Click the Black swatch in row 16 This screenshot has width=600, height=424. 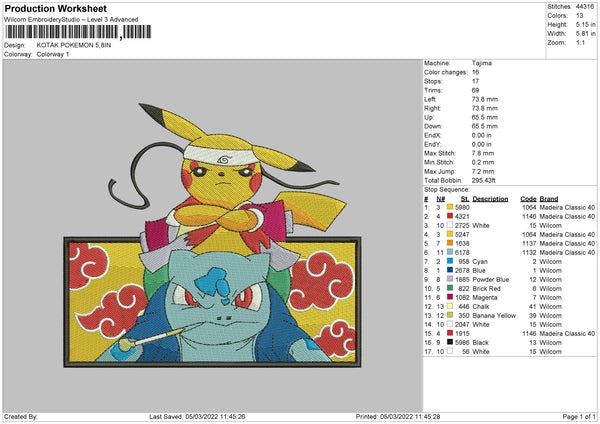[450, 342]
